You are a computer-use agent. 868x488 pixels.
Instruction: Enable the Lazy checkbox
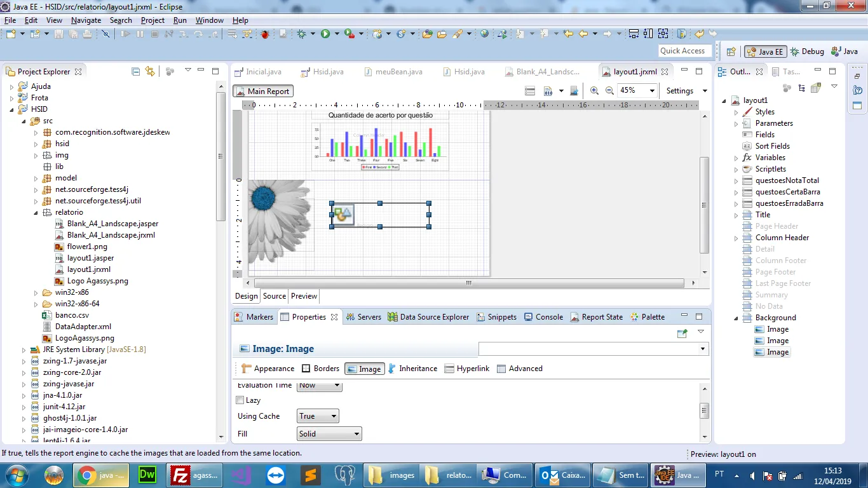pyautogui.click(x=240, y=400)
